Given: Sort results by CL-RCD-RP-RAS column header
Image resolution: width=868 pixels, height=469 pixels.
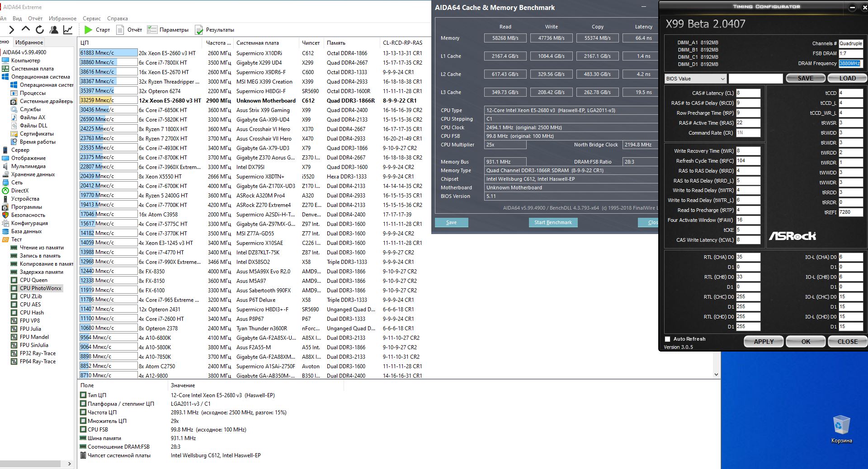Looking at the screenshot, I should click(x=402, y=43).
